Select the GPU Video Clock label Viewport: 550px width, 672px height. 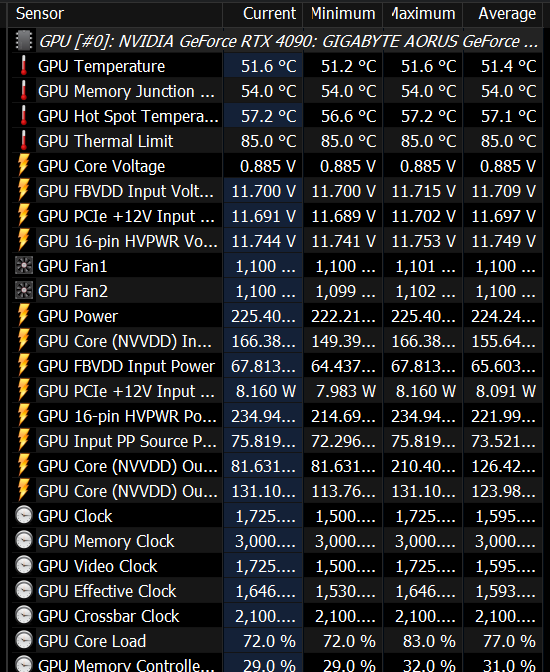(98, 566)
